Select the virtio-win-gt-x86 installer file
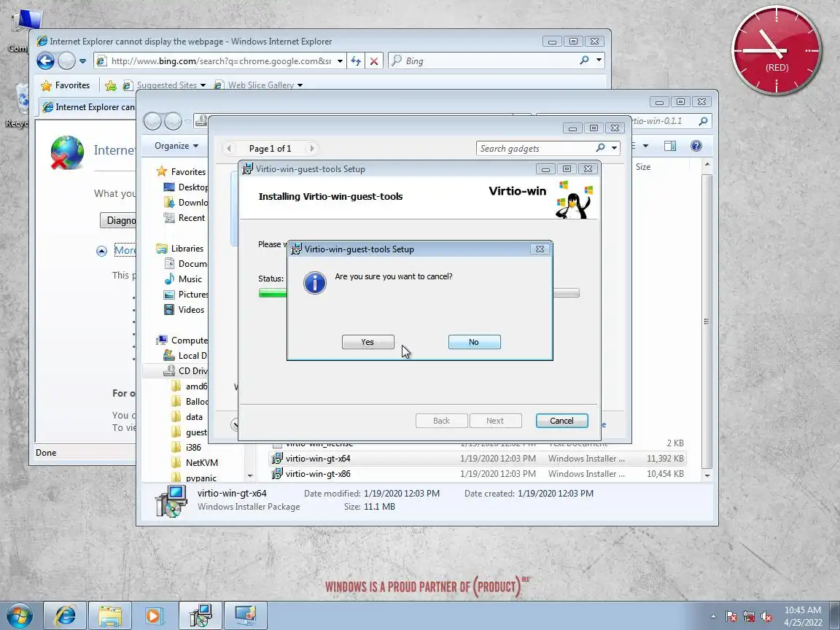This screenshot has height=630, width=840. click(x=478, y=474)
